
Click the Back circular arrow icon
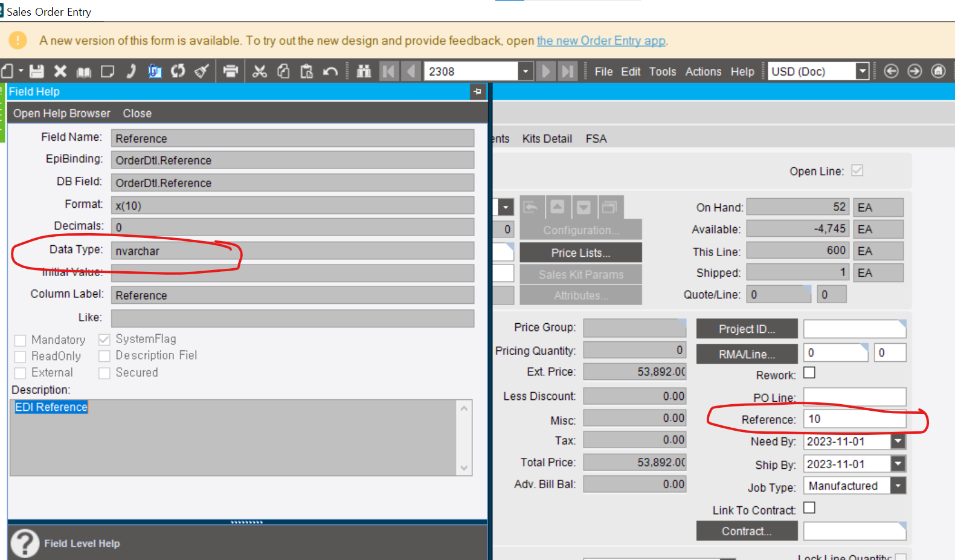click(x=891, y=71)
